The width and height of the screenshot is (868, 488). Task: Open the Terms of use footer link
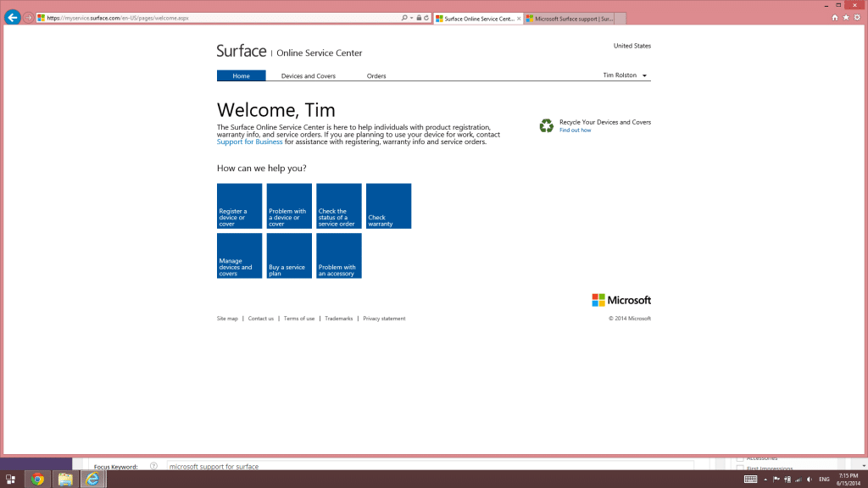[299, 319]
